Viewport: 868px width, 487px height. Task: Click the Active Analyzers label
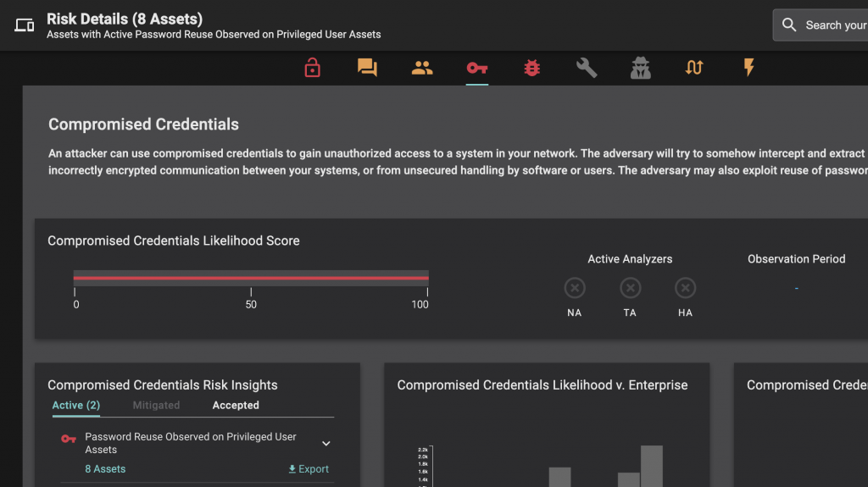click(630, 259)
